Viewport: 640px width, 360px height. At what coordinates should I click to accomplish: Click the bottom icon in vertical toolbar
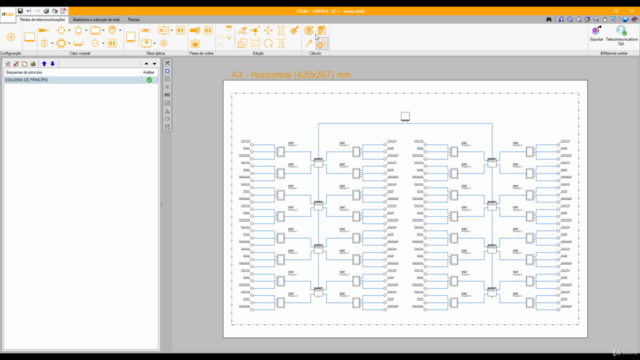click(167, 127)
